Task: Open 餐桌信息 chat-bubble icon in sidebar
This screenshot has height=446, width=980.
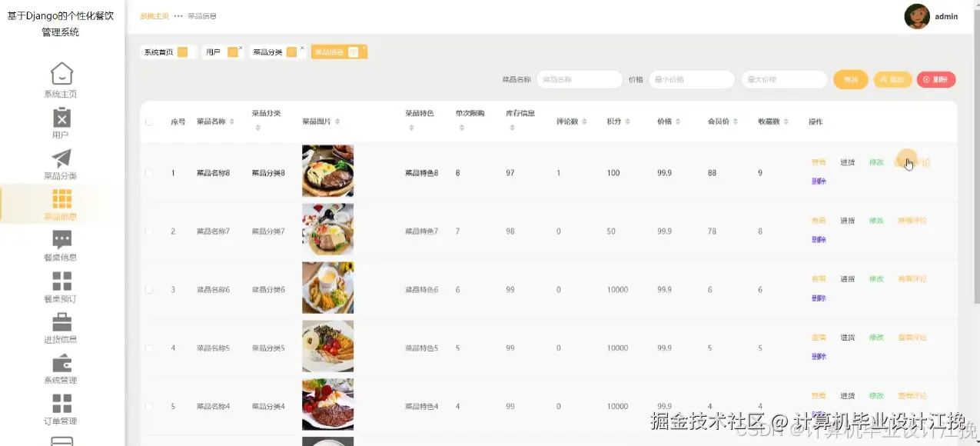Action: (61, 240)
